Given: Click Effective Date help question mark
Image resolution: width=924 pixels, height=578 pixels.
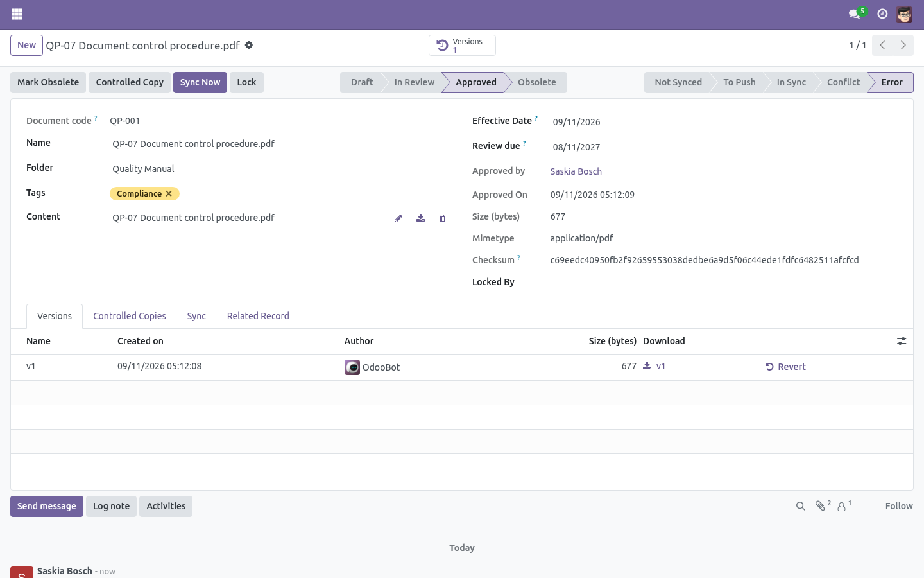Looking at the screenshot, I should [x=536, y=118].
